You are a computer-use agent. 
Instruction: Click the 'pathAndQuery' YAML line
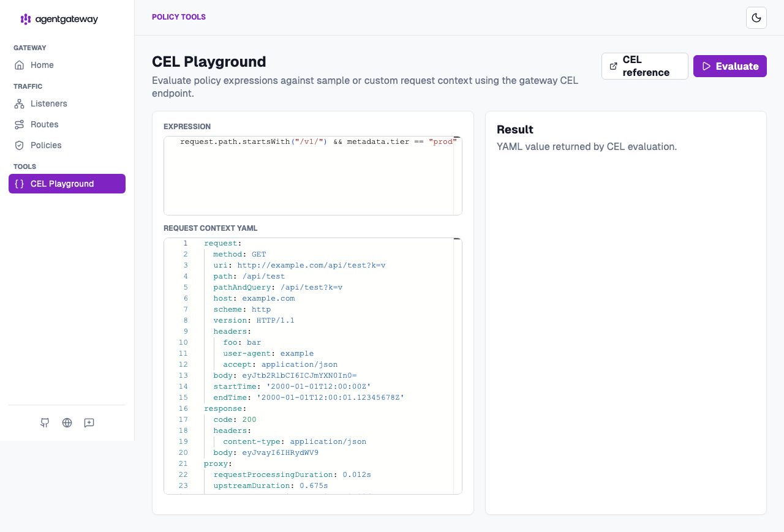[x=278, y=287]
